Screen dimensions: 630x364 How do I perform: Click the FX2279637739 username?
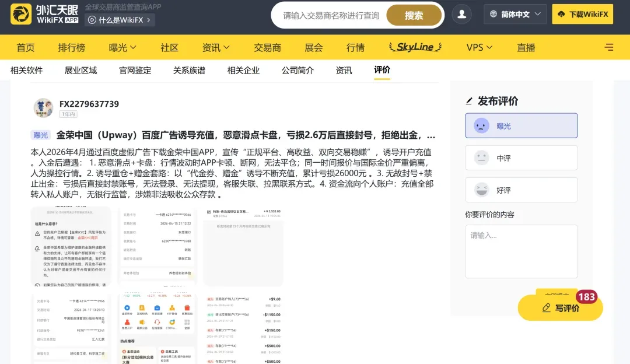coord(89,104)
